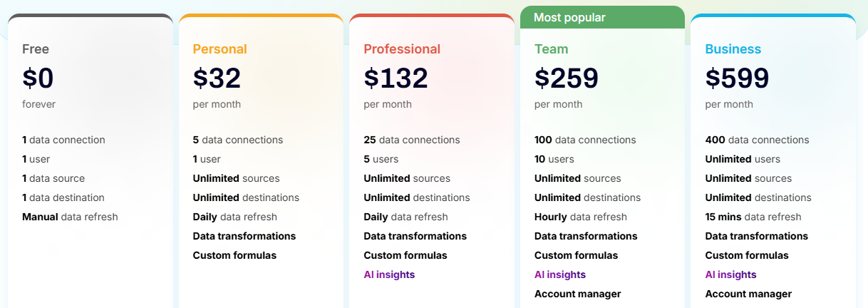This screenshot has height=308, width=868.
Task: Click the $259 Team price
Action: pos(567,78)
